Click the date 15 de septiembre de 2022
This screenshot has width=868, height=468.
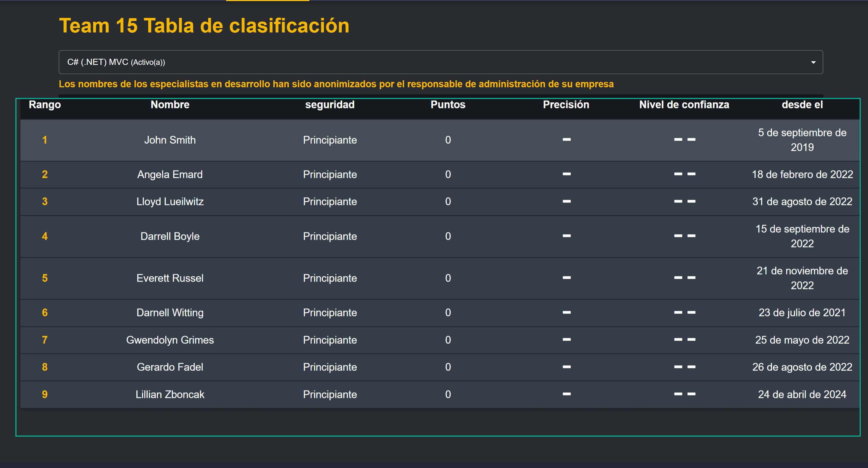(x=802, y=236)
